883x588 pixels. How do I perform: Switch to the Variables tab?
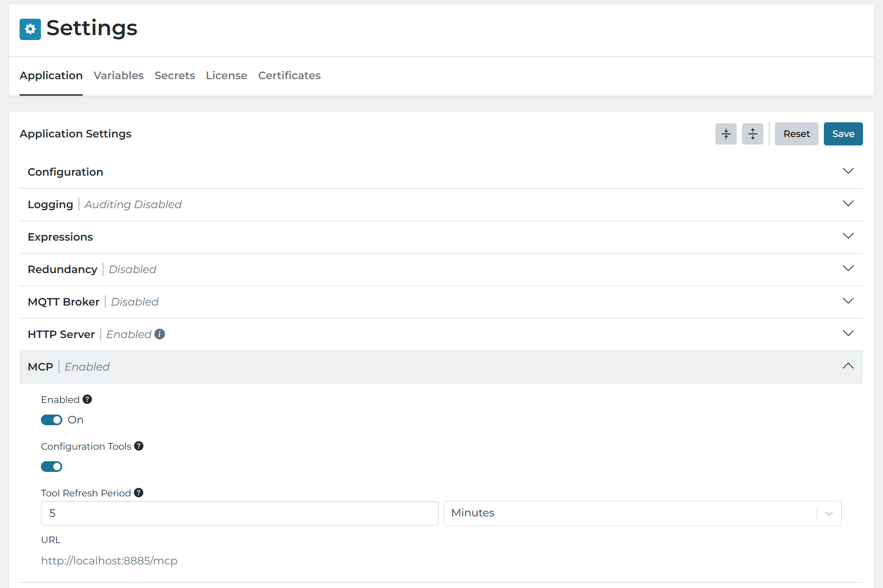[x=119, y=76]
